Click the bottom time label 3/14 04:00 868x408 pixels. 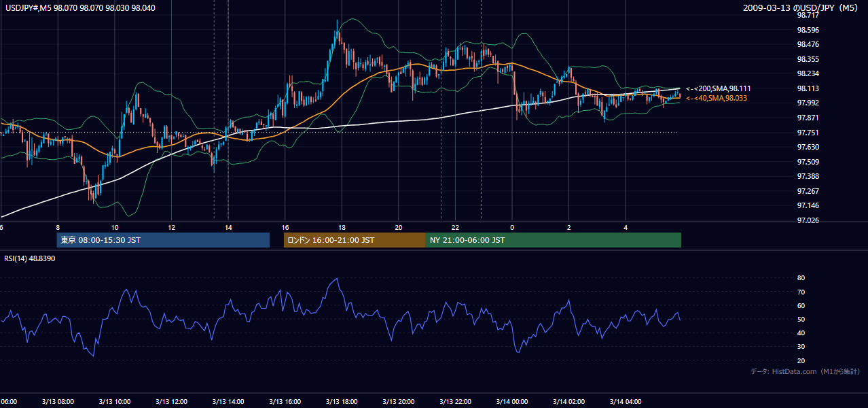click(x=626, y=402)
